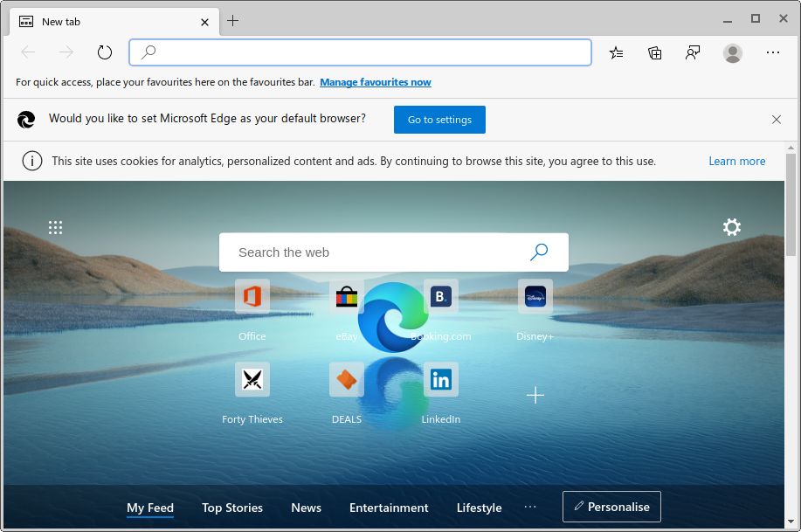Click the scrollbar down arrow

(791, 522)
